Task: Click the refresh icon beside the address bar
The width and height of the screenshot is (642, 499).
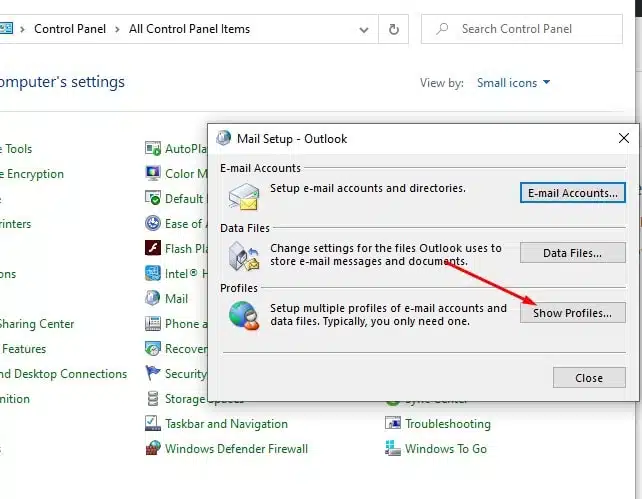Action: click(x=393, y=29)
